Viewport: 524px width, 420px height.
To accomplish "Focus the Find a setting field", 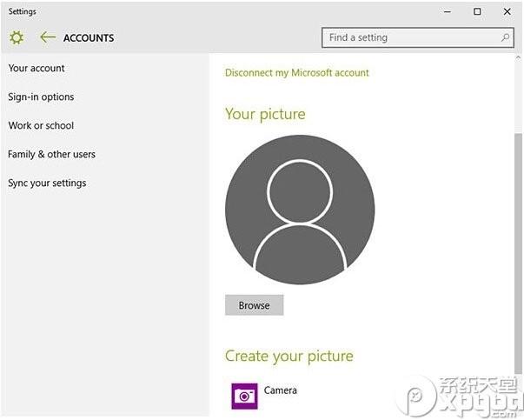I will click(x=418, y=37).
